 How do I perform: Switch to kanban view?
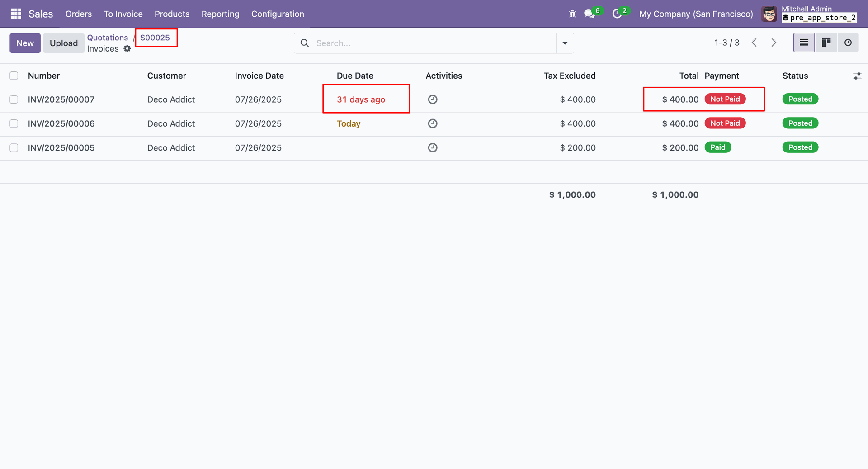pos(826,43)
